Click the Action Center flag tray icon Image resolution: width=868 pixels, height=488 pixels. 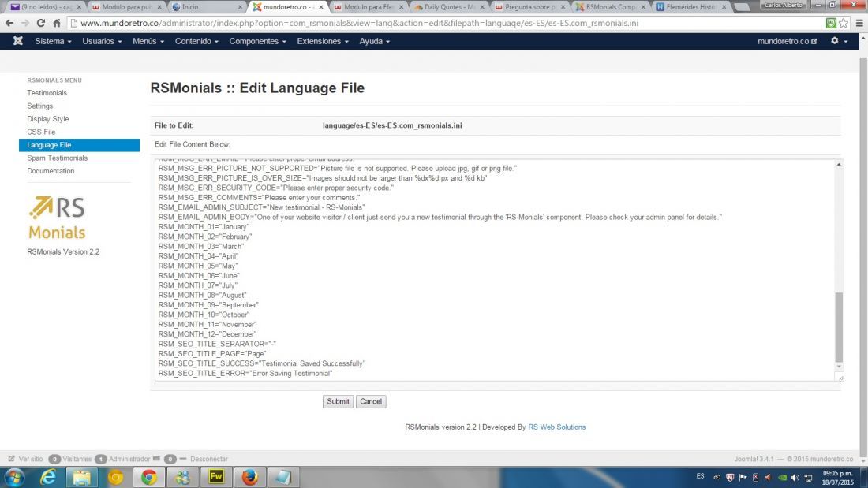(x=743, y=477)
